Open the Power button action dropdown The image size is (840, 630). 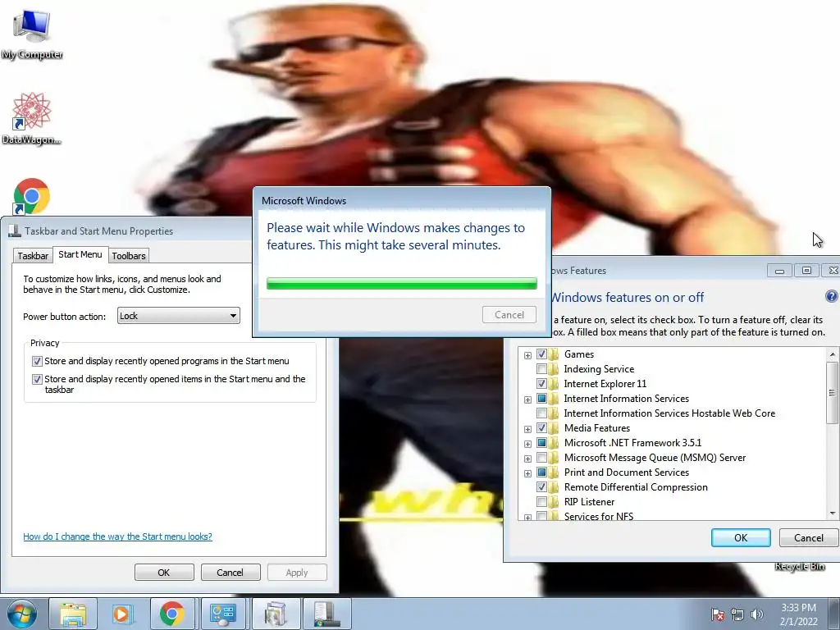point(178,316)
